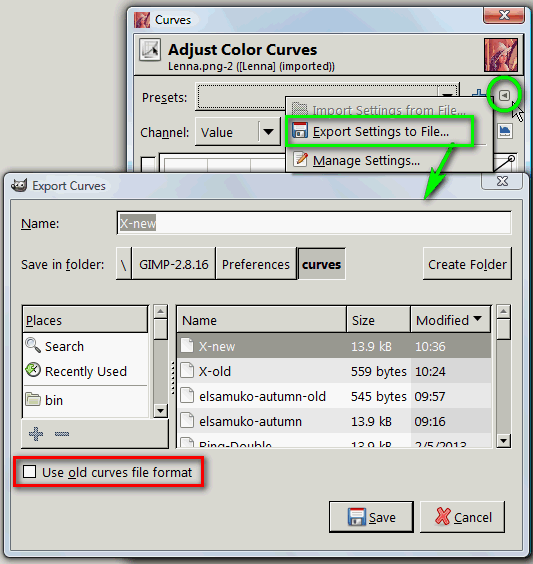Select X-old file name
This screenshot has height=564, width=533.
click(x=215, y=371)
